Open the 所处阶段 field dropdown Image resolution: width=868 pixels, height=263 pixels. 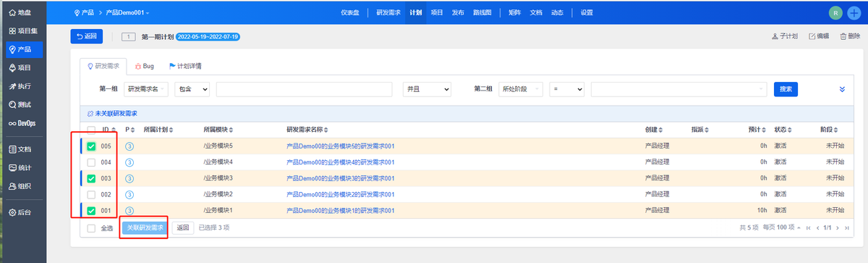coord(521,89)
